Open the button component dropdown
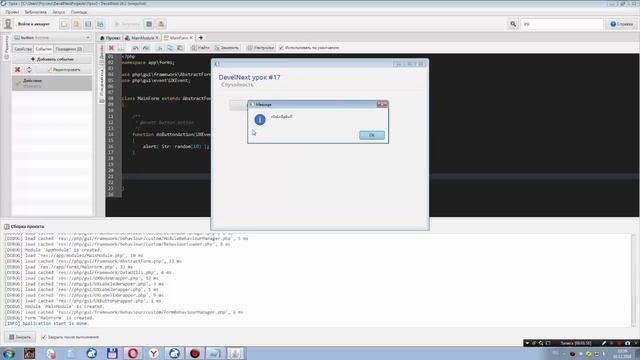The width and height of the screenshot is (640, 360). [x=52, y=38]
